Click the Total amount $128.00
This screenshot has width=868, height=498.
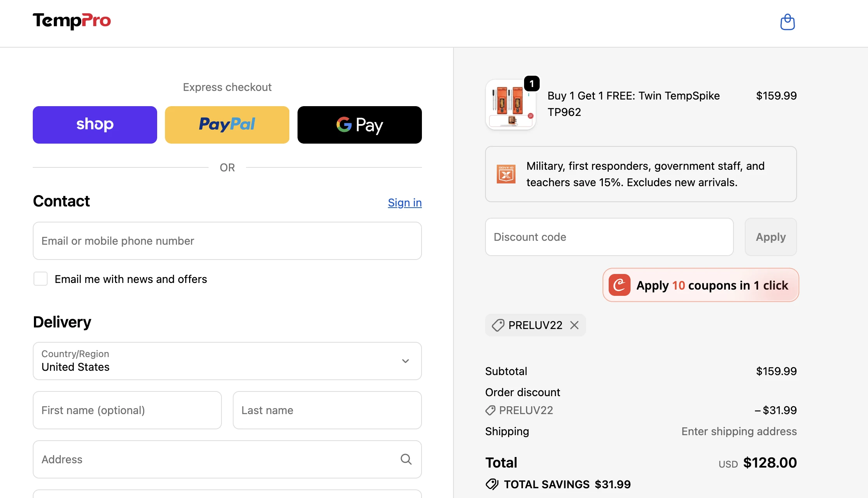(x=770, y=462)
